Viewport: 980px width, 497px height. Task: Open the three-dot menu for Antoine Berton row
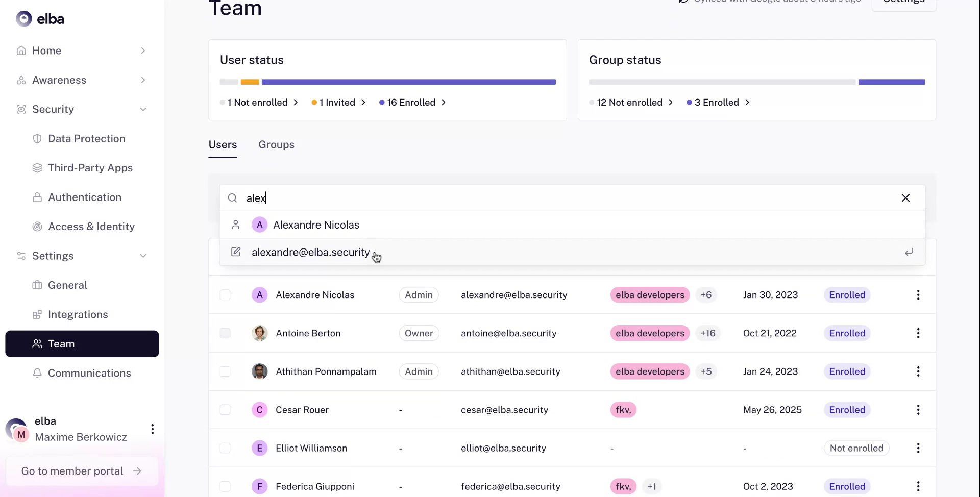tap(918, 333)
